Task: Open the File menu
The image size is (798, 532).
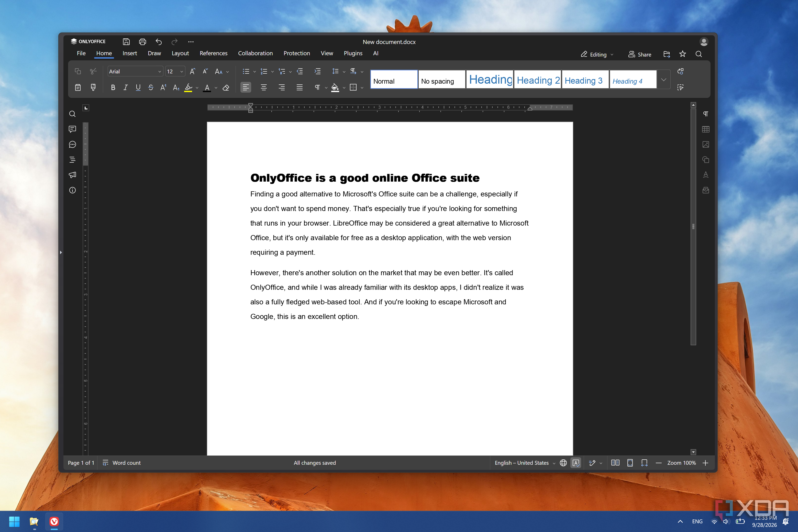Action: pos(81,53)
